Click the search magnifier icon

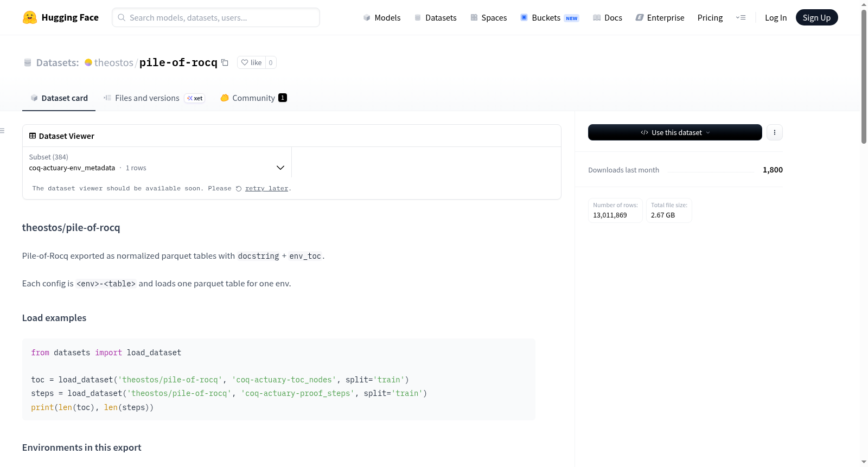pos(122,17)
